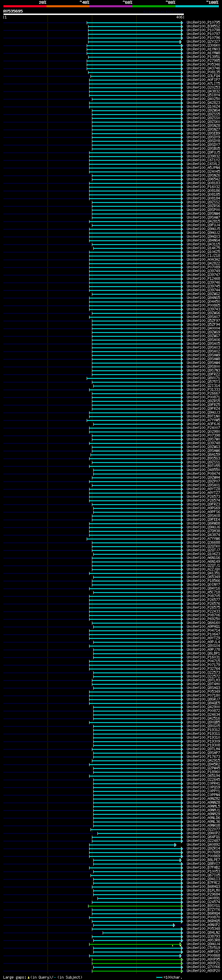
Task: Select label UniRef100_Q7DM38
Action: tap(203, 531)
